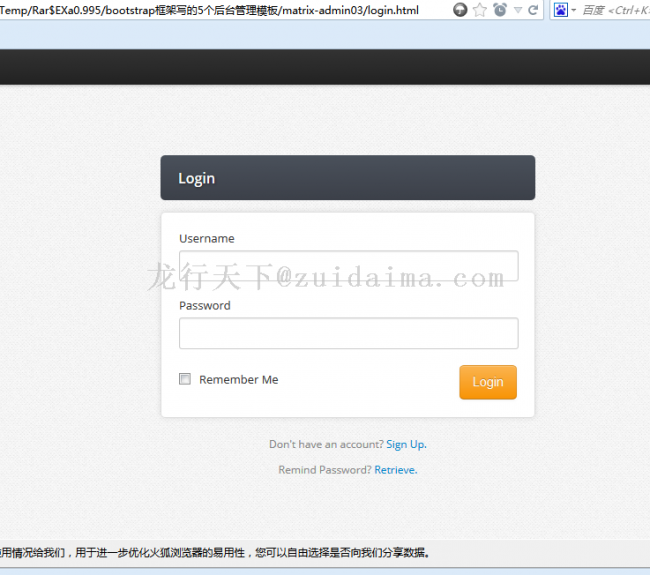Click the Username field label
Viewport: 650px width, 575px height.
click(x=206, y=239)
